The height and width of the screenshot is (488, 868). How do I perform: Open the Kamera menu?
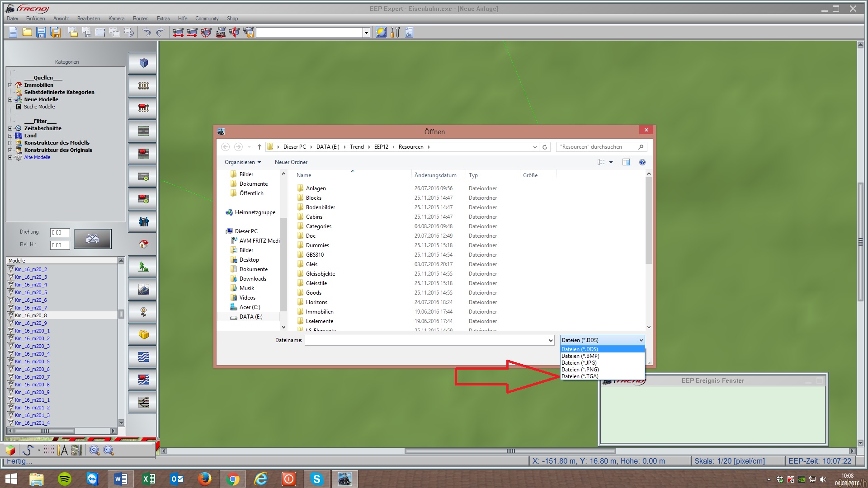(116, 19)
